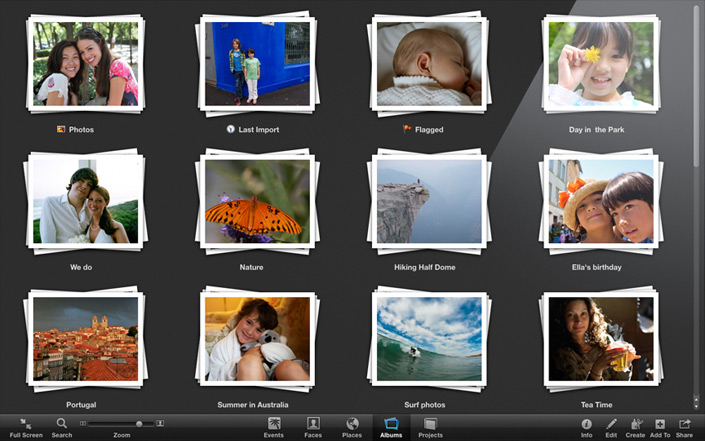The image size is (705, 441).
Task: Click the small thumbnail zoom-out icon
Action: point(83,423)
